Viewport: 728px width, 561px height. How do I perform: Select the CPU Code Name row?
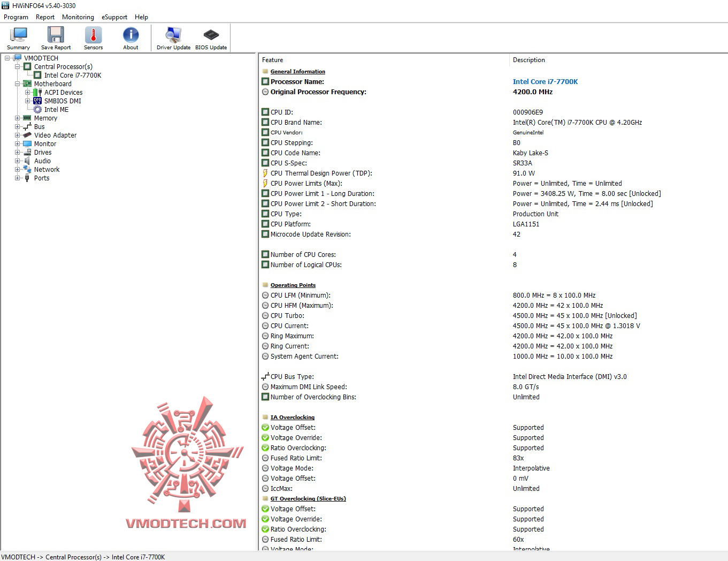tap(493, 153)
